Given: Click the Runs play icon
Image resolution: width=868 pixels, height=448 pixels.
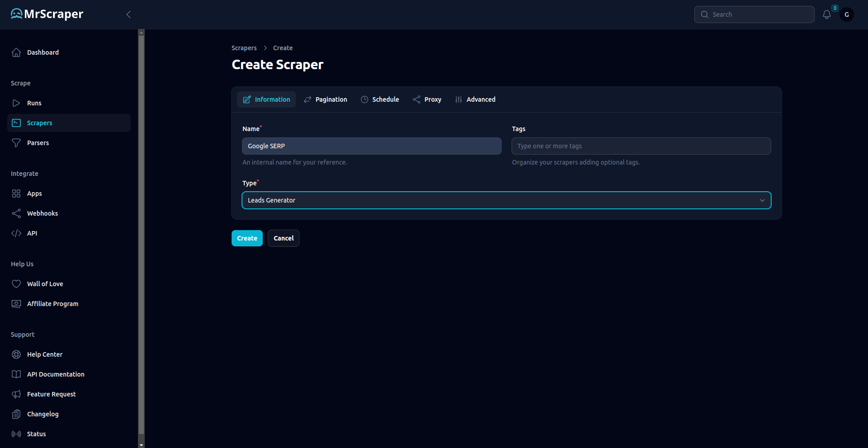Looking at the screenshot, I should 16,103.
